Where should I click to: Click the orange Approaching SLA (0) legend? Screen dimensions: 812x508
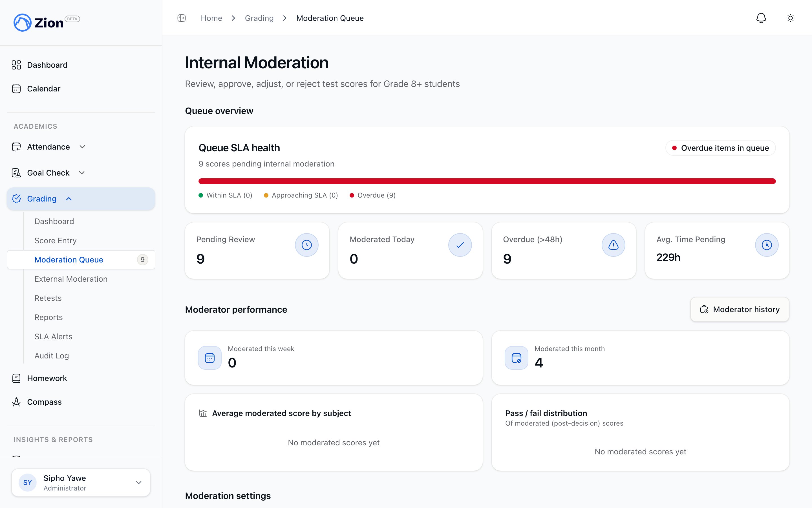point(301,195)
